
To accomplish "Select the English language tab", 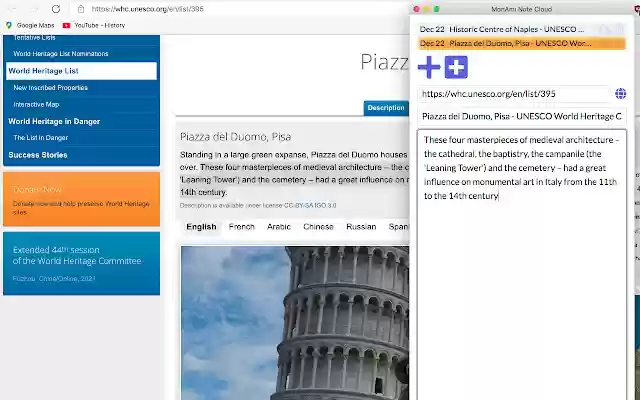I will 201,227.
